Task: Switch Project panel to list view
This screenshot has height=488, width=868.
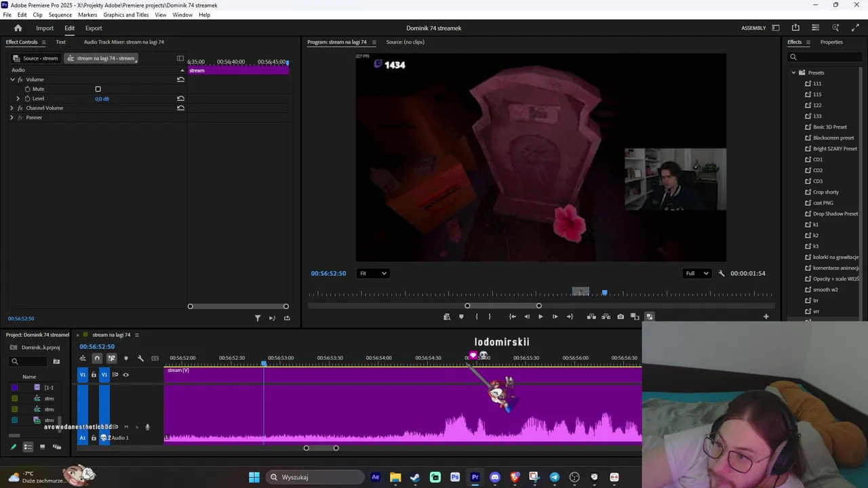Action: [x=28, y=447]
